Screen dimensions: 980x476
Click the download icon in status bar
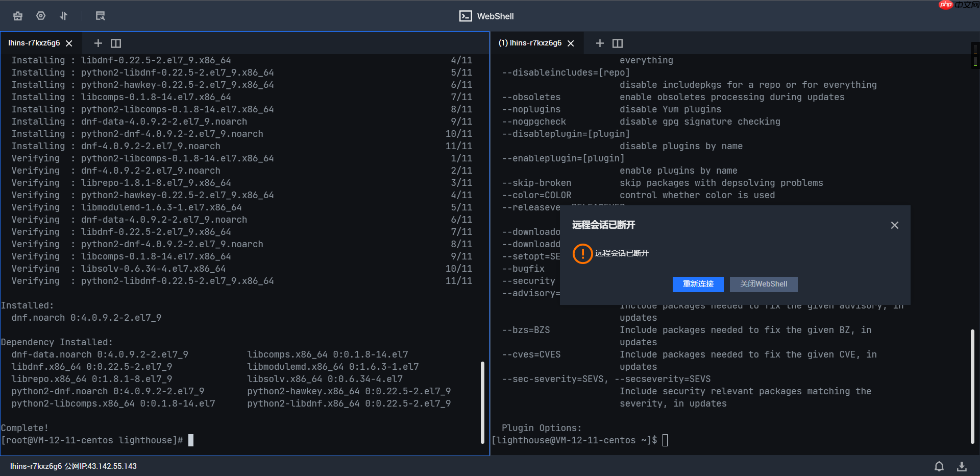(962, 466)
